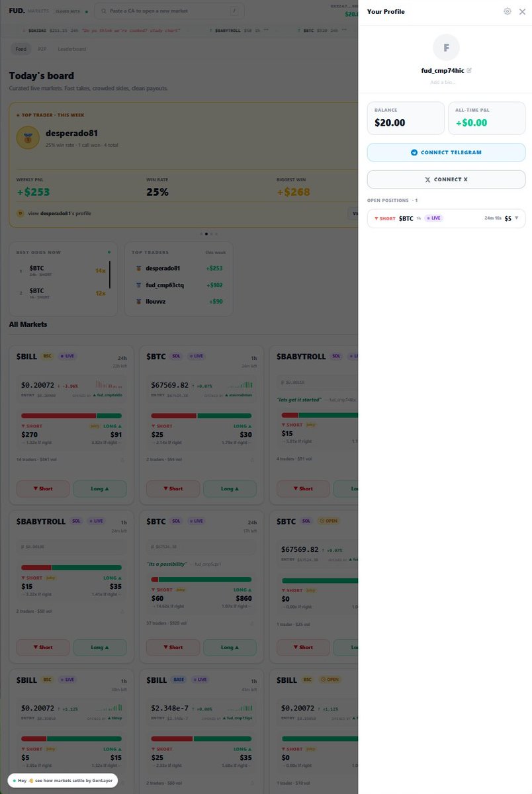Viewport: 532px width, 794px height.
Task: Open the Leaderboard tab
Action: point(71,49)
